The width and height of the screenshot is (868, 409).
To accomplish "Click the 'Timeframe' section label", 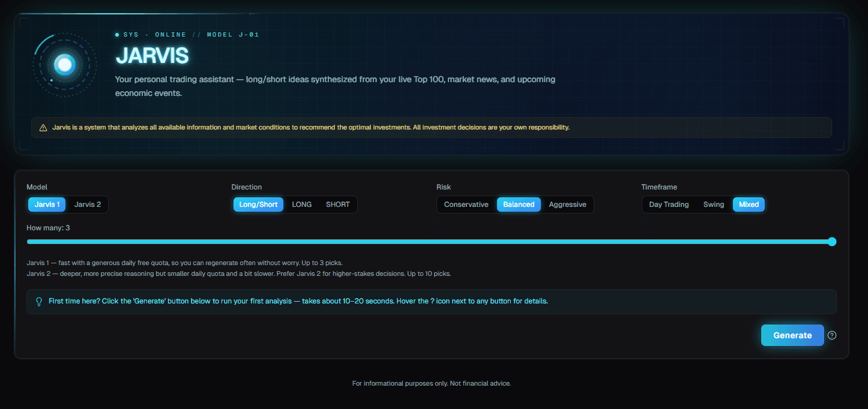I will point(659,187).
